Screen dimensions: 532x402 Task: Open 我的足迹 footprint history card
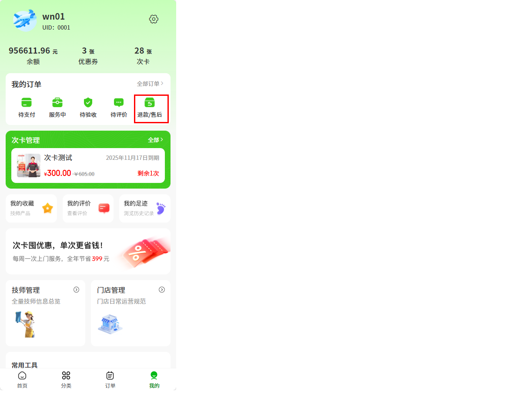click(x=145, y=208)
